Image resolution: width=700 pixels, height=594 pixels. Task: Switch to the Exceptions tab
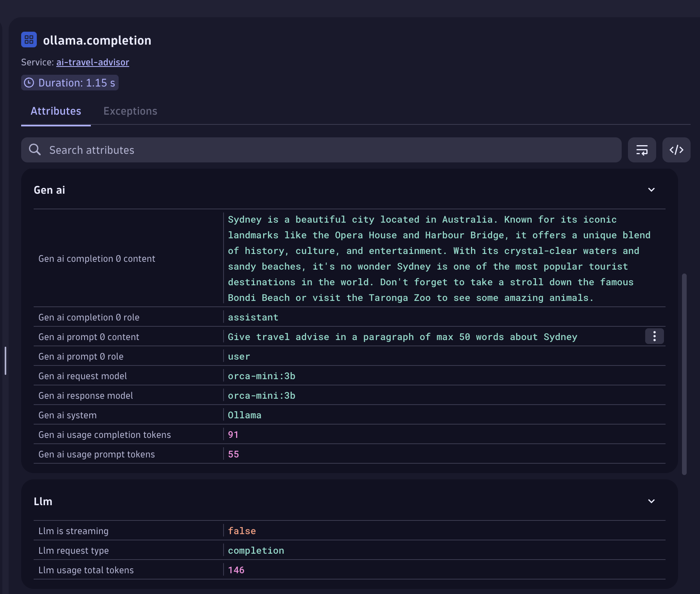tap(130, 111)
